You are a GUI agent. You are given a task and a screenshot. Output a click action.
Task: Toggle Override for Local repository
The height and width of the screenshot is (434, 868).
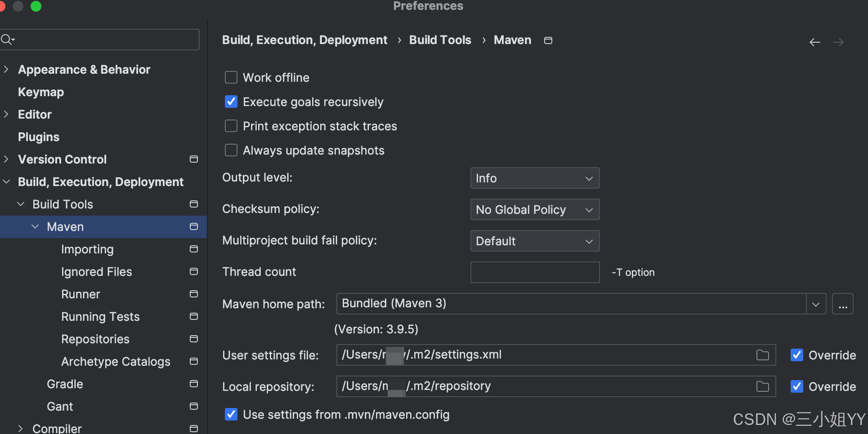[797, 386]
